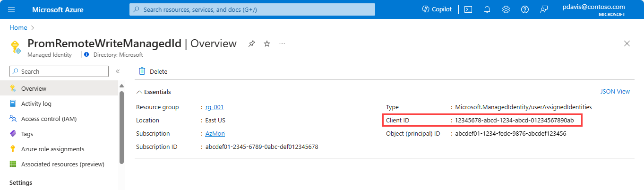Click the Delete button

click(153, 71)
